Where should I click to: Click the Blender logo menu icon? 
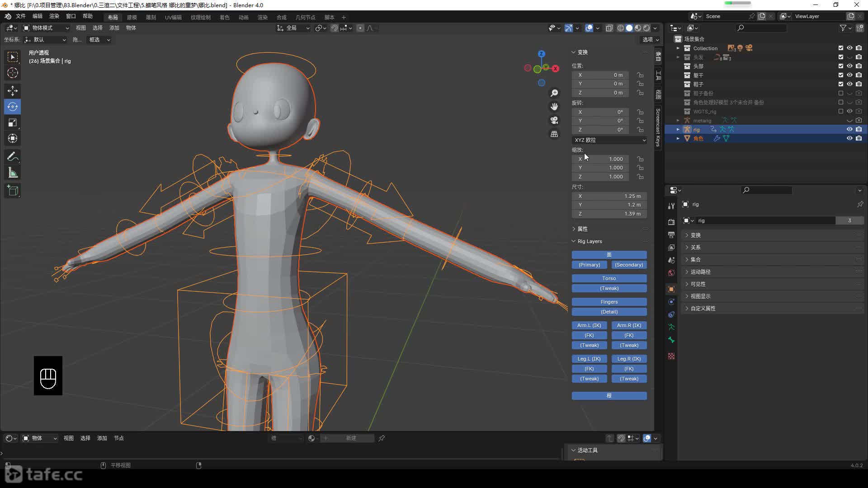8,16
